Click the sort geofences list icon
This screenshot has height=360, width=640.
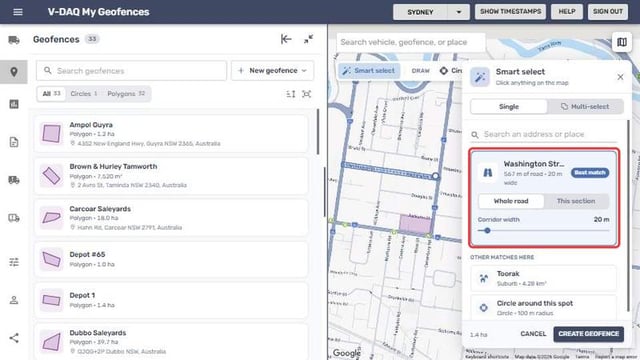pyautogui.click(x=291, y=94)
